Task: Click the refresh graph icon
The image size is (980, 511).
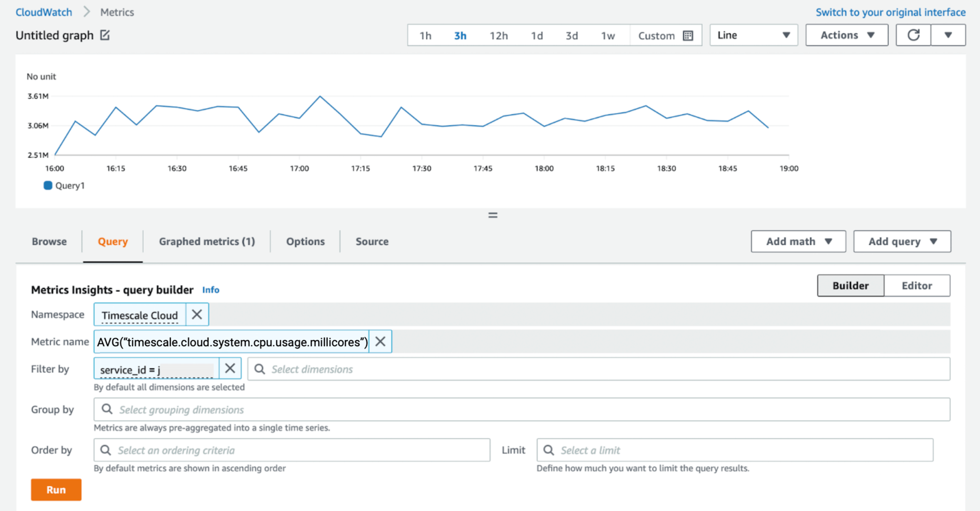Action: 913,35
